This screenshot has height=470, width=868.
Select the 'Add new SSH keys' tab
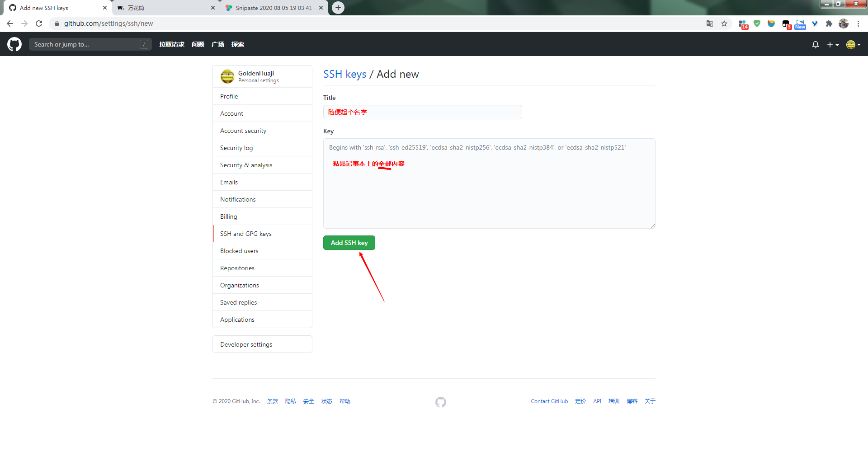click(58, 8)
